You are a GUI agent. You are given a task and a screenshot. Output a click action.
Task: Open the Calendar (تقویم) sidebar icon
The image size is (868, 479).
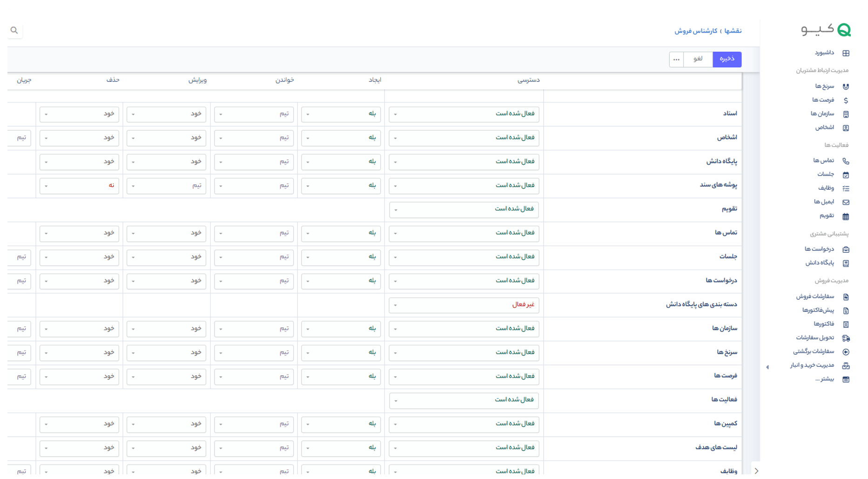tap(846, 216)
